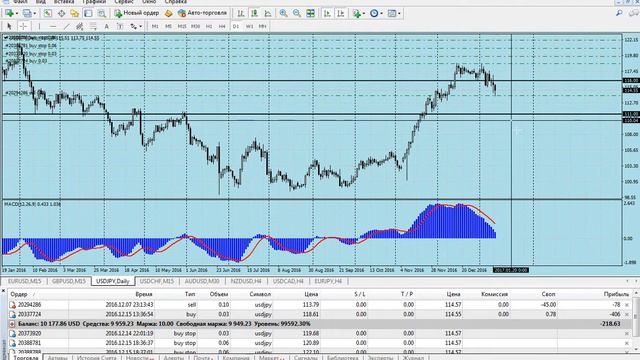Toggle chart auto scroll icon
640x360 pixels.
click(x=327, y=13)
